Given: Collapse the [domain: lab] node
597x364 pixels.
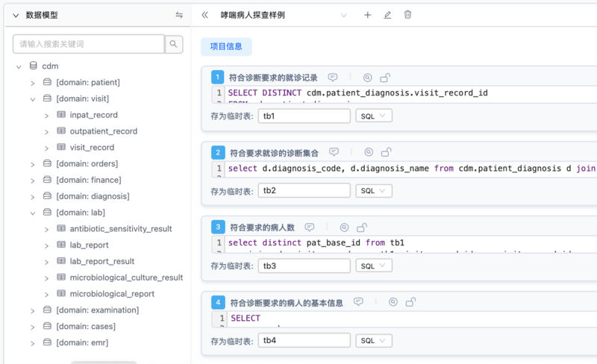Looking at the screenshot, I should (33, 213).
